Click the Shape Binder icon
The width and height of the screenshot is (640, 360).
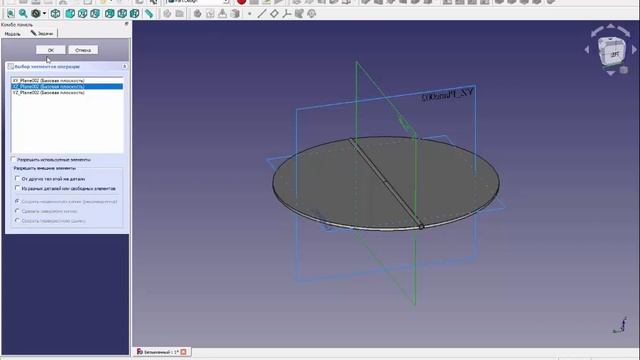[x=299, y=14]
